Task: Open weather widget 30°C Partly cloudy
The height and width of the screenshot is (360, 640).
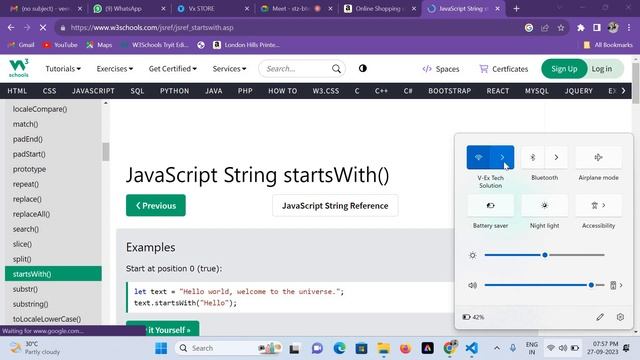Action: [x=34, y=348]
